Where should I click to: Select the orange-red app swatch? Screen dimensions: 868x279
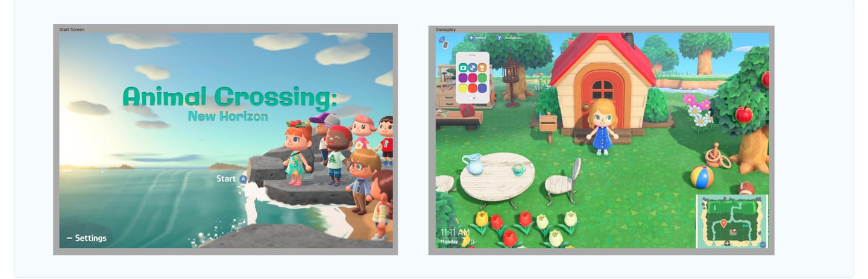473,89
